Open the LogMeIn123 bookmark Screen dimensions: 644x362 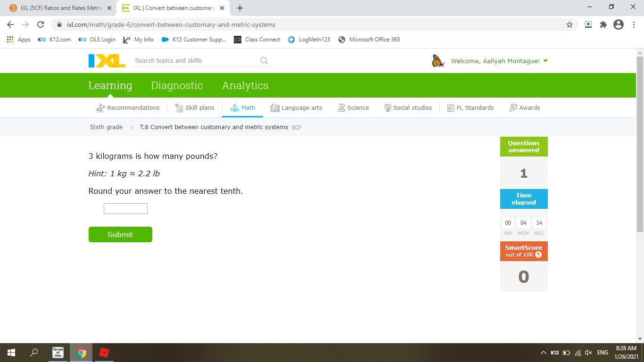point(309,40)
